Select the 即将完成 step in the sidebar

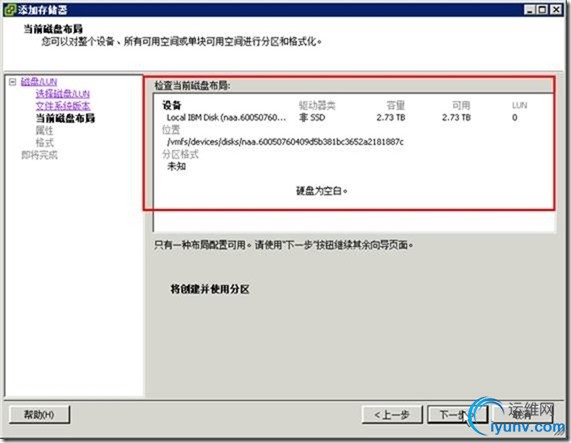(x=39, y=155)
